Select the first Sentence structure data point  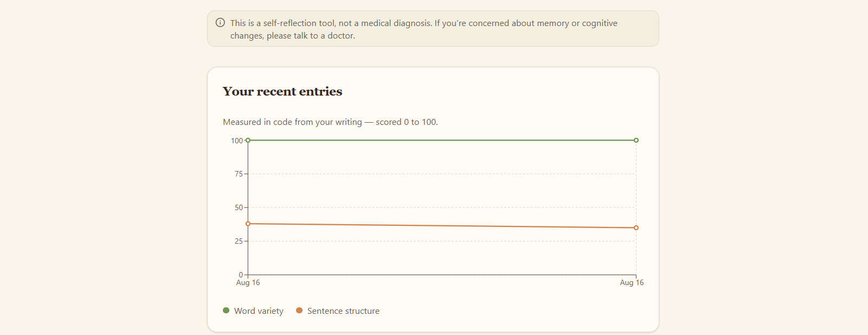(248, 224)
